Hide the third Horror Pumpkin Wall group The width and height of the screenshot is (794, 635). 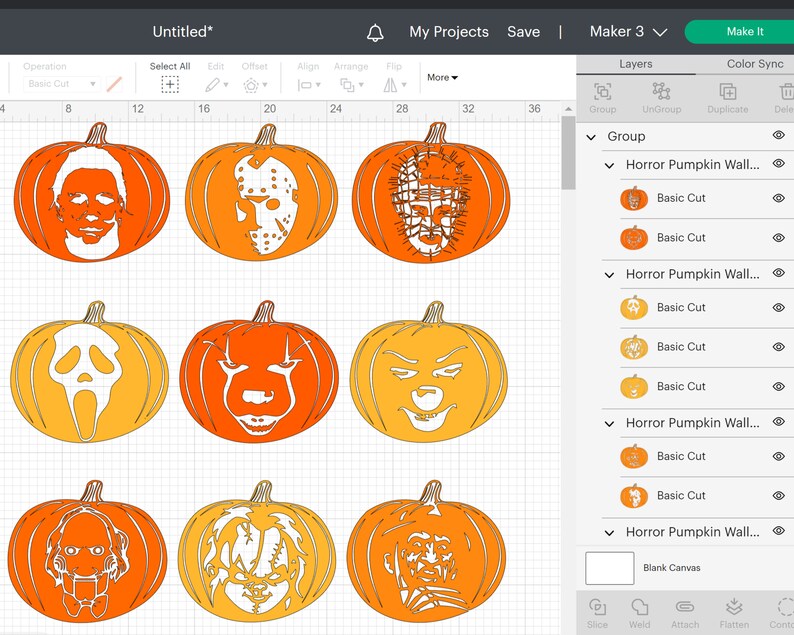click(778, 422)
